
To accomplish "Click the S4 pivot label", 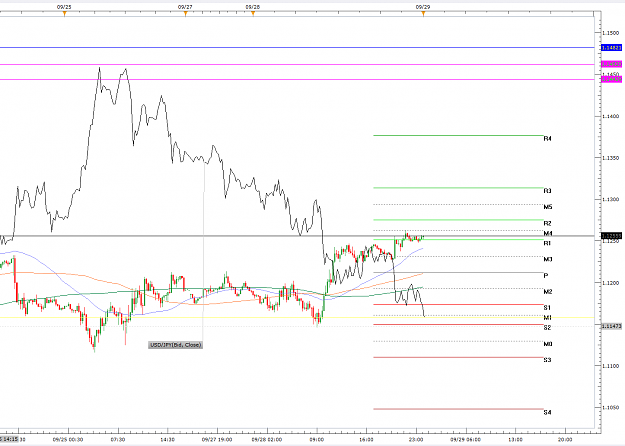I will (547, 412).
